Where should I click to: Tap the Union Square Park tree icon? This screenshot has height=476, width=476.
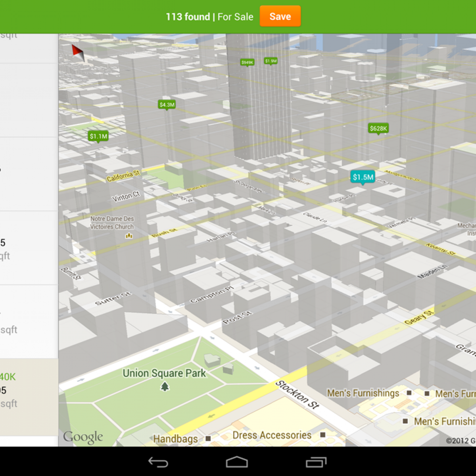[165, 386]
